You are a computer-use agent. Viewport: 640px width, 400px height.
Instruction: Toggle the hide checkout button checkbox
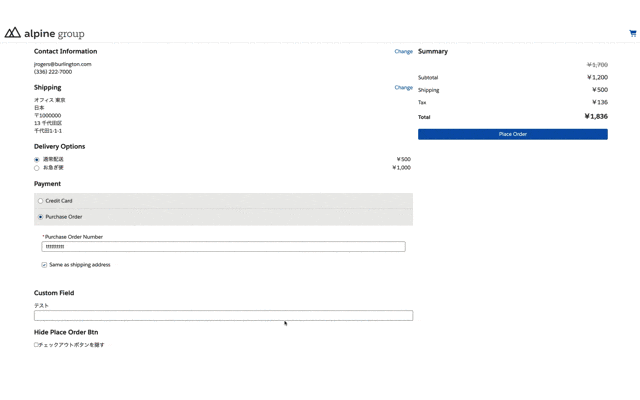[36, 345]
